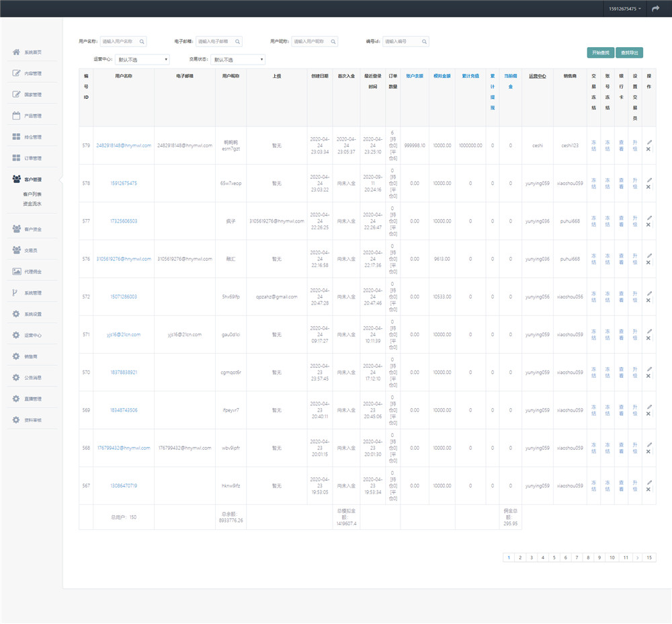
Task: Click the 电子邮箱 search input field
Action: click(213, 42)
